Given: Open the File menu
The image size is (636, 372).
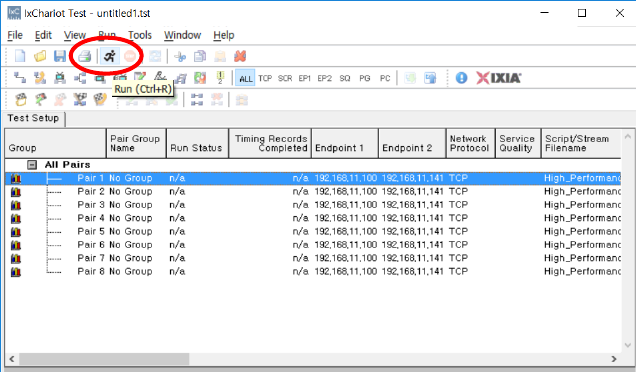Looking at the screenshot, I should pyautogui.click(x=15, y=35).
